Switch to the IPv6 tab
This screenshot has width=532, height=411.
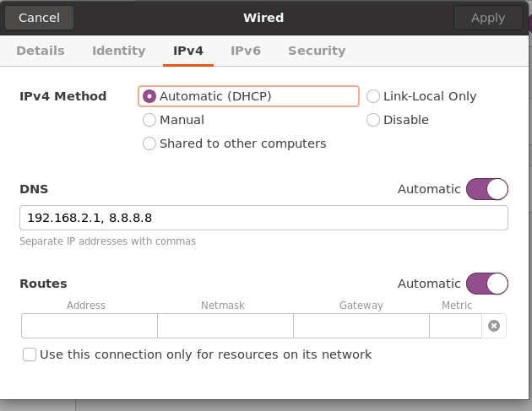[246, 51]
